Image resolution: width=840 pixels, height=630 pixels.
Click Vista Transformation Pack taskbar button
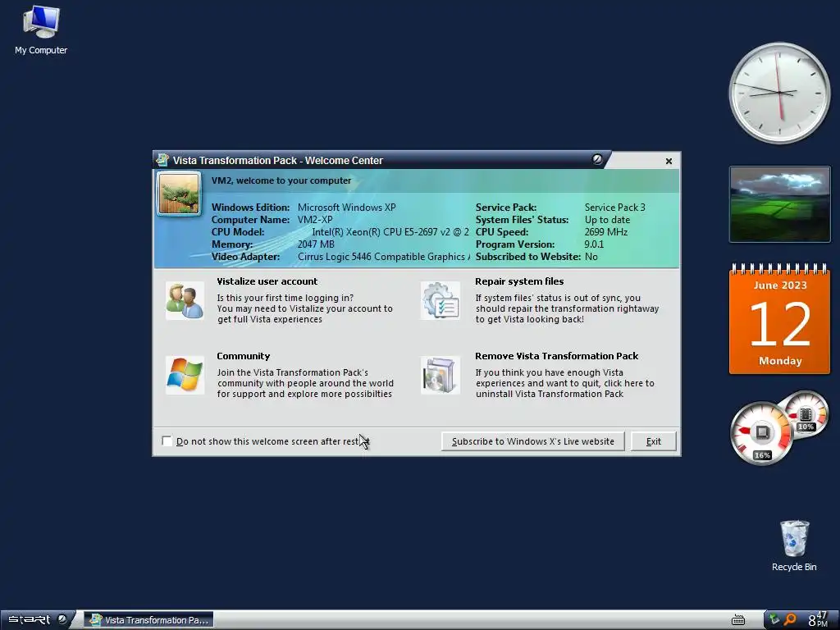[x=149, y=620]
